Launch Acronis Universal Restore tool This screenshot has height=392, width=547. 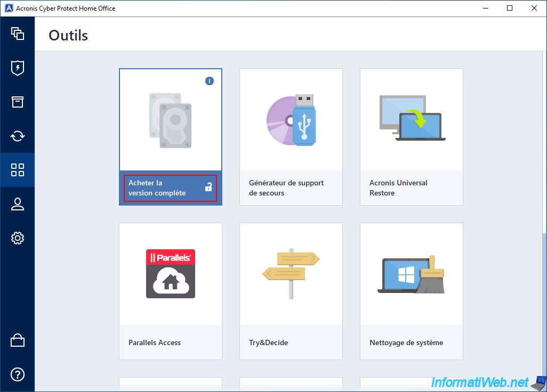411,136
